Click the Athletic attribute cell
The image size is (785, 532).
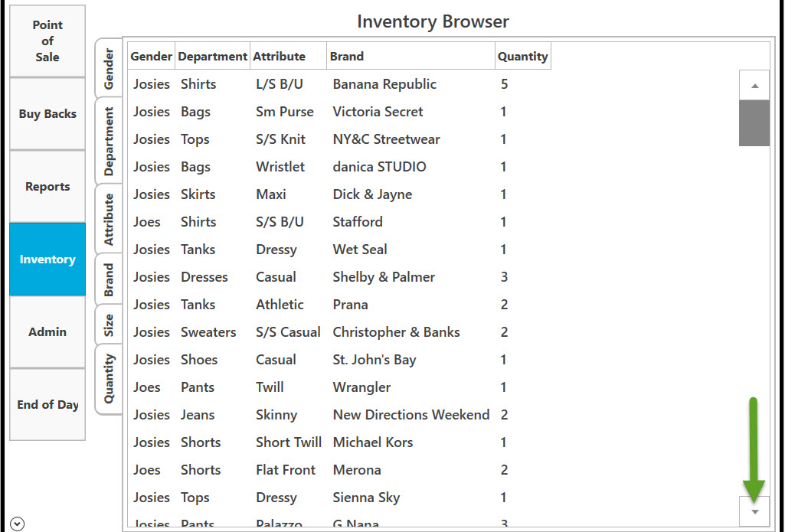(280, 305)
